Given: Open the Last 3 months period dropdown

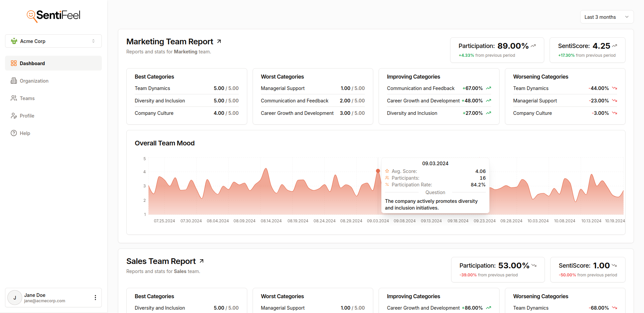Looking at the screenshot, I should (607, 17).
